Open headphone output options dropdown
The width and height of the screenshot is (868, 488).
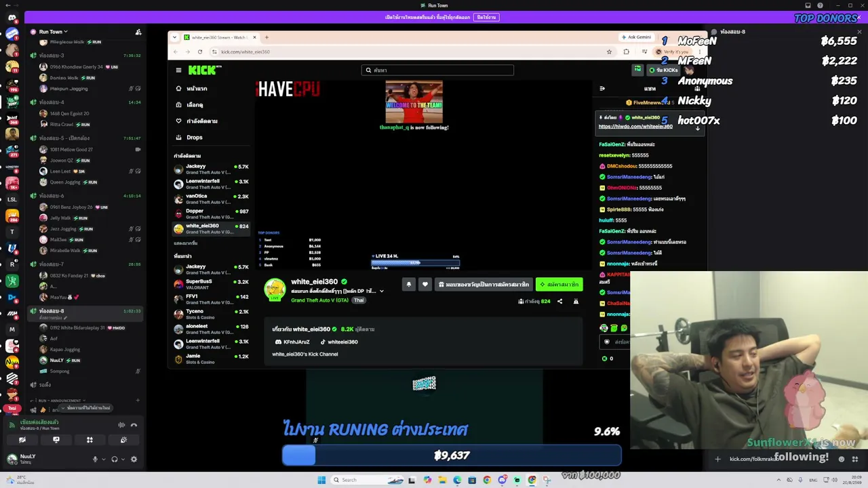[x=123, y=460]
